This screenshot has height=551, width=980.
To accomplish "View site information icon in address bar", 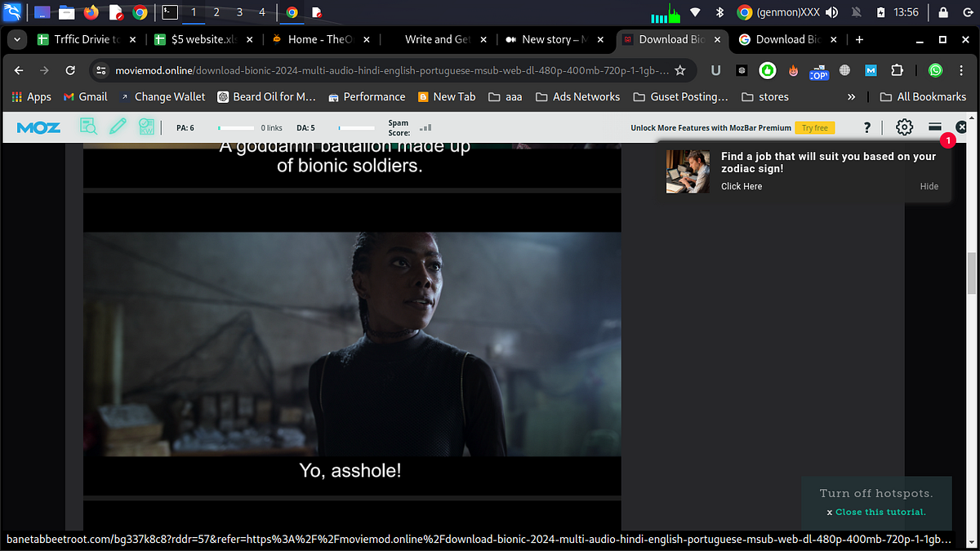I will pos(101,71).
